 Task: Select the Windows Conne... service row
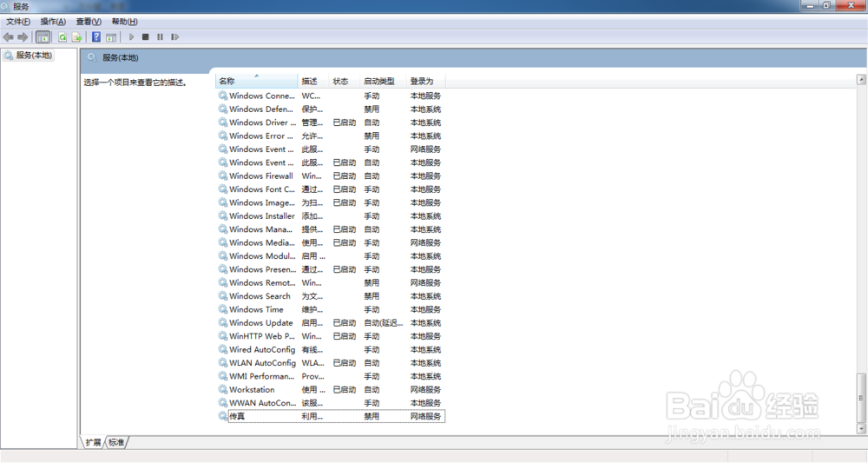[x=331, y=96]
